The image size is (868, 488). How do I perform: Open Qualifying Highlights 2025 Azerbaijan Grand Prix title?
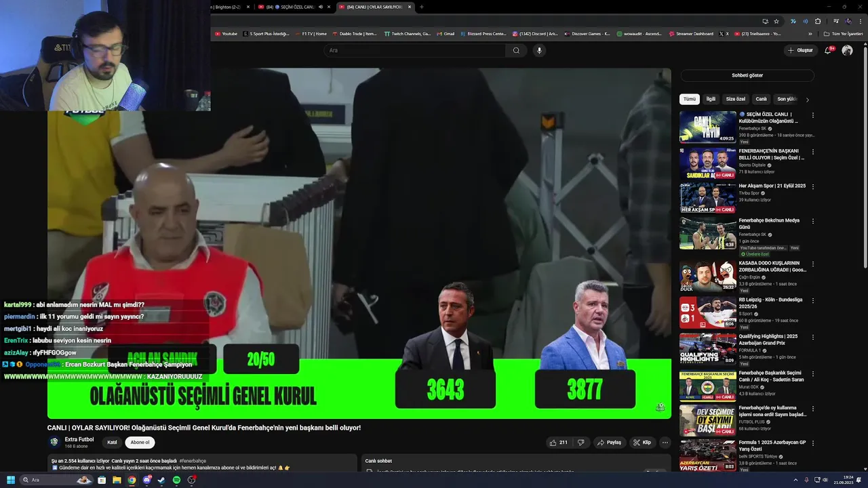tap(768, 340)
